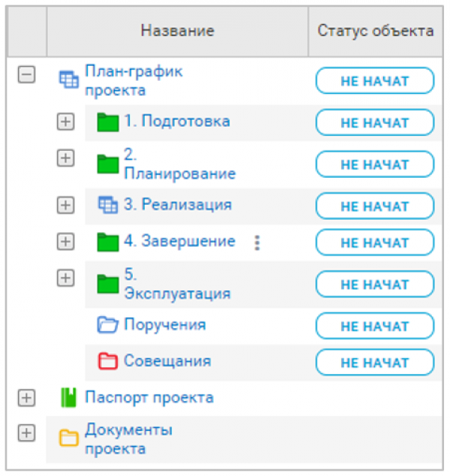Click the blue grid icon beside План-график проекта
This screenshot has width=450, height=476.
click(69, 80)
